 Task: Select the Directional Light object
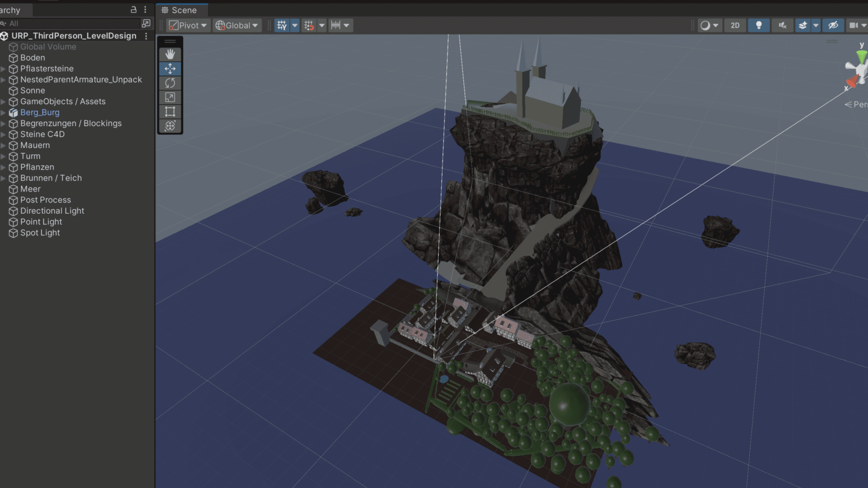[x=52, y=210]
